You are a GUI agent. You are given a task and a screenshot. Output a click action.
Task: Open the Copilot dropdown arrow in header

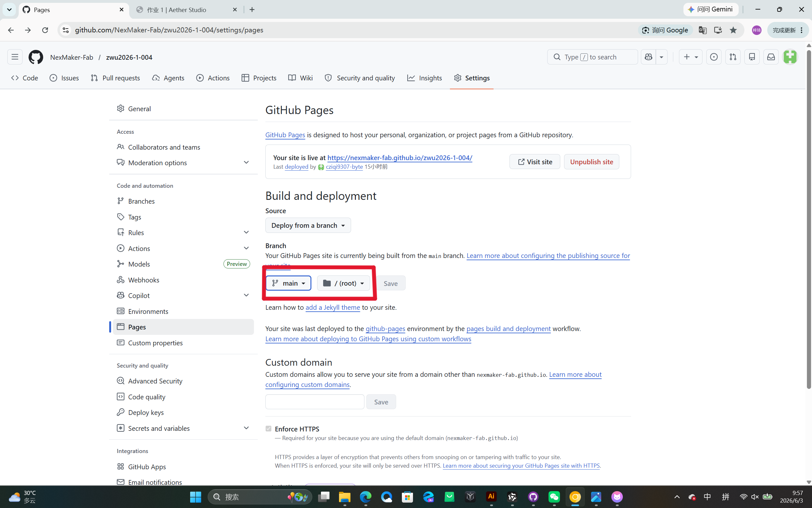(661, 57)
